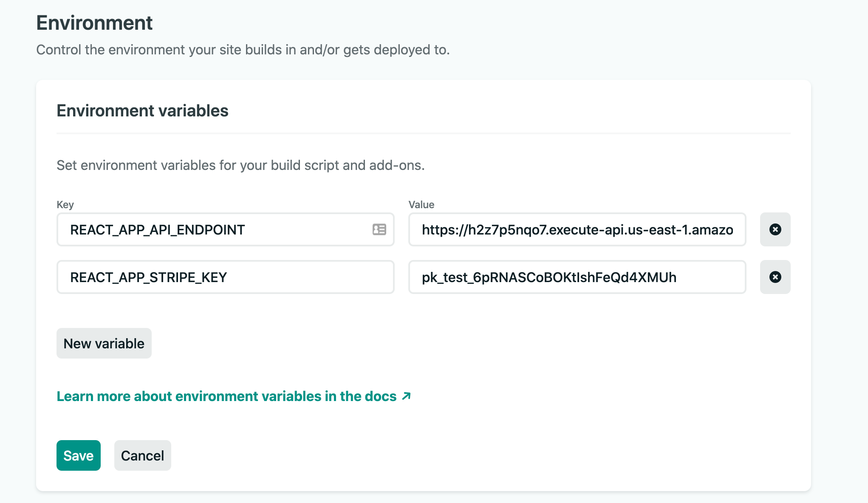Image resolution: width=868 pixels, height=503 pixels.
Task: Click the contact card autofill icon
Action: (379, 229)
